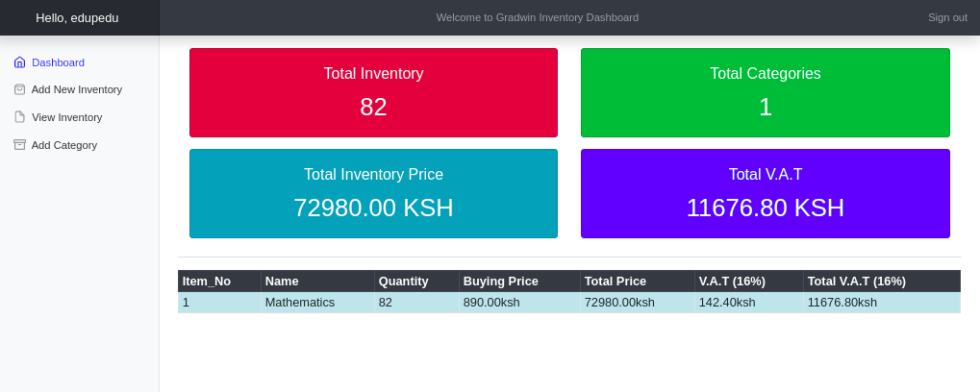Click the View Inventory file icon
The height and width of the screenshot is (392, 980).
click(x=19, y=117)
